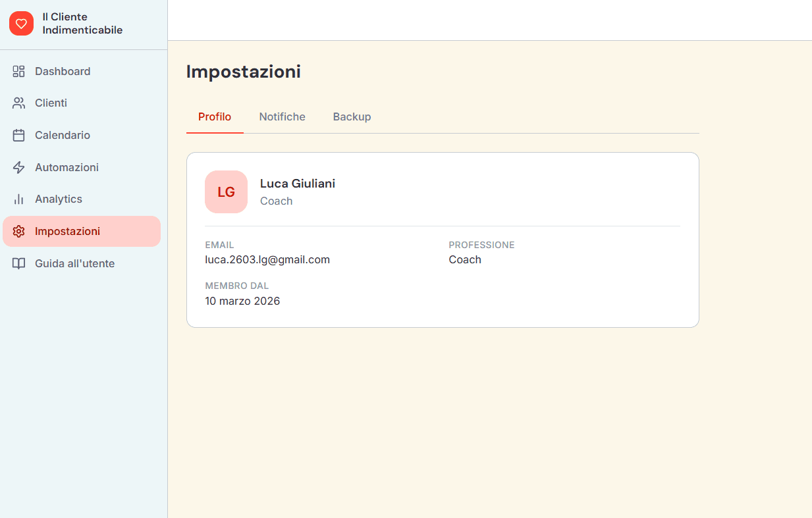The height and width of the screenshot is (518, 812).
Task: Select the Impostazioni sidebar label
Action: (67, 232)
